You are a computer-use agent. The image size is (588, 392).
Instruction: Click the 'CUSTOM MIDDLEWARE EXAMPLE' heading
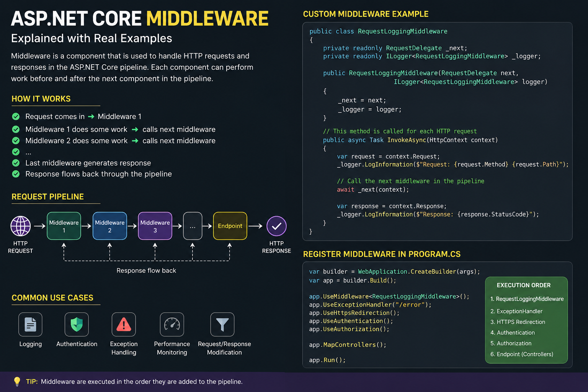pyautogui.click(x=366, y=14)
